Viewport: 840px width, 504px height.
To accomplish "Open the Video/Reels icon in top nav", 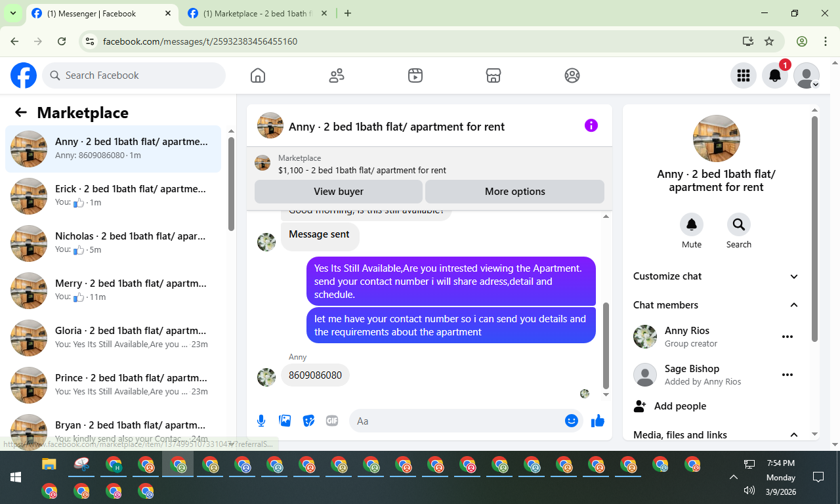I will pos(415,75).
